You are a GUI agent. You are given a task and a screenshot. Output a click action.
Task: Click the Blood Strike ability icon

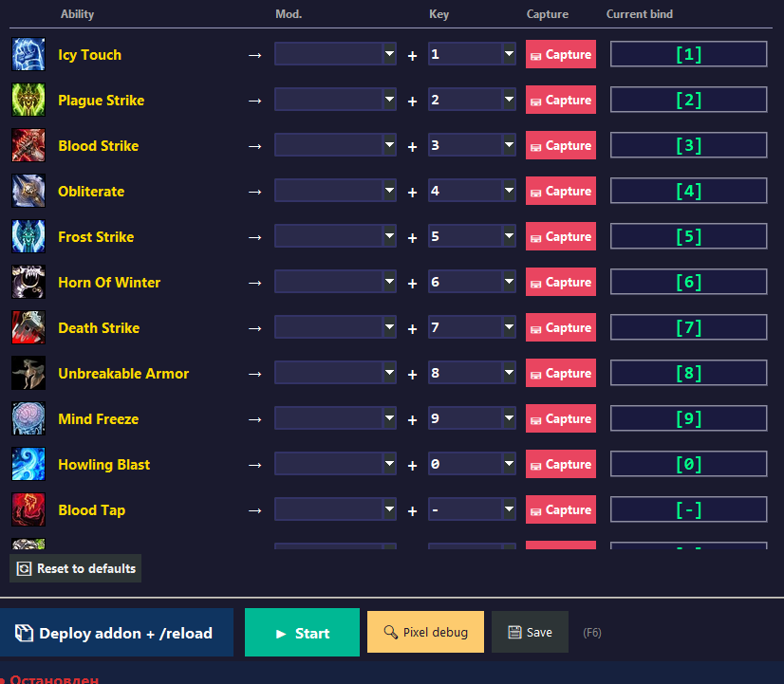pos(28,145)
